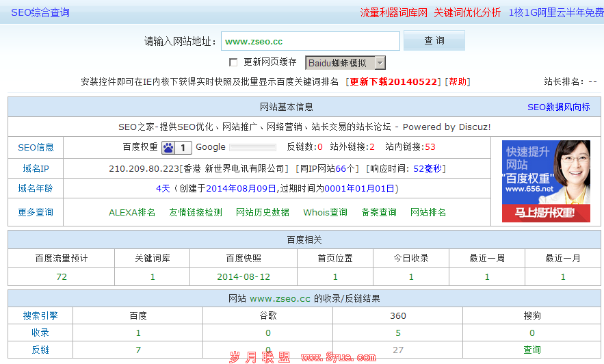Screen dimensions: 604x364
Task: Click the 搜狗 反链 查询 link
Action: point(532,350)
